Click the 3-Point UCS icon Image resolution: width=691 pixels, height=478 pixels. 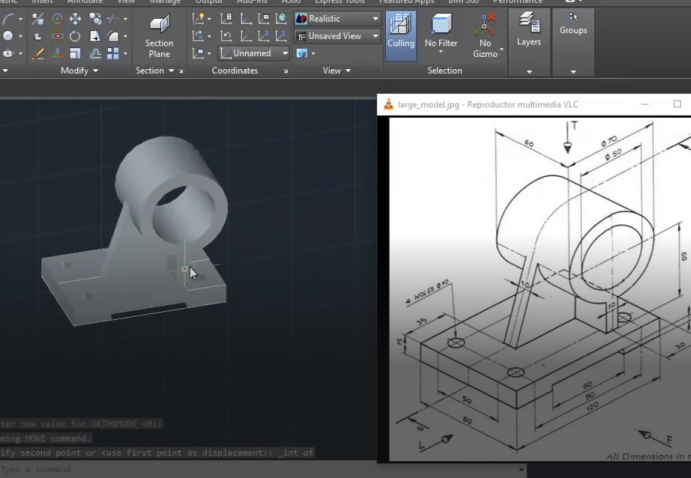(x=281, y=36)
